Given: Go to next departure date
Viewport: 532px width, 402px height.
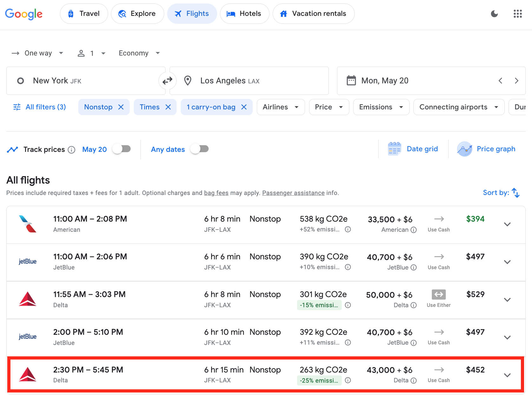Looking at the screenshot, I should tap(516, 81).
